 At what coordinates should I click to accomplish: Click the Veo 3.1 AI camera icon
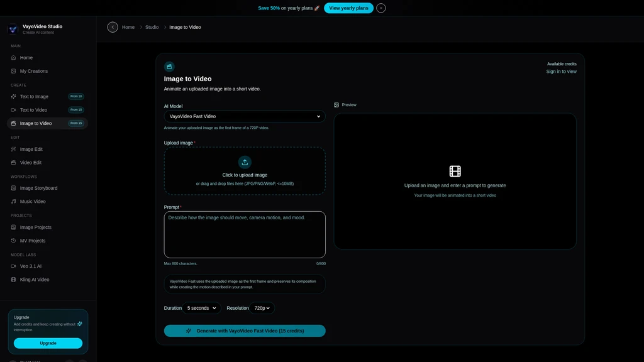pos(14,266)
